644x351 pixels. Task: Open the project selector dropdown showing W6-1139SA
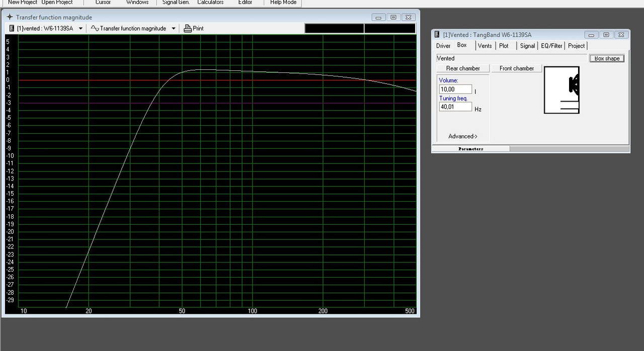click(x=80, y=29)
